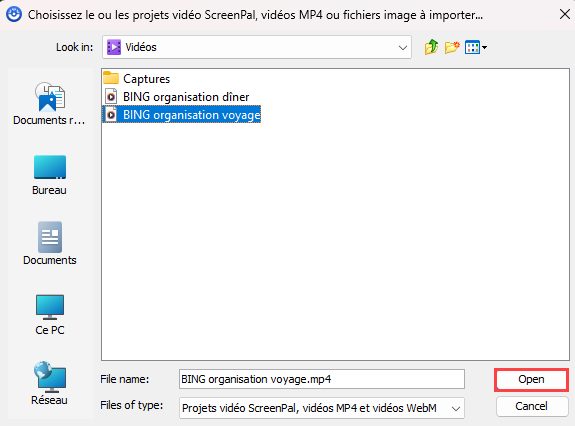Go up one folder level icon
575x426 pixels.
[x=431, y=47]
